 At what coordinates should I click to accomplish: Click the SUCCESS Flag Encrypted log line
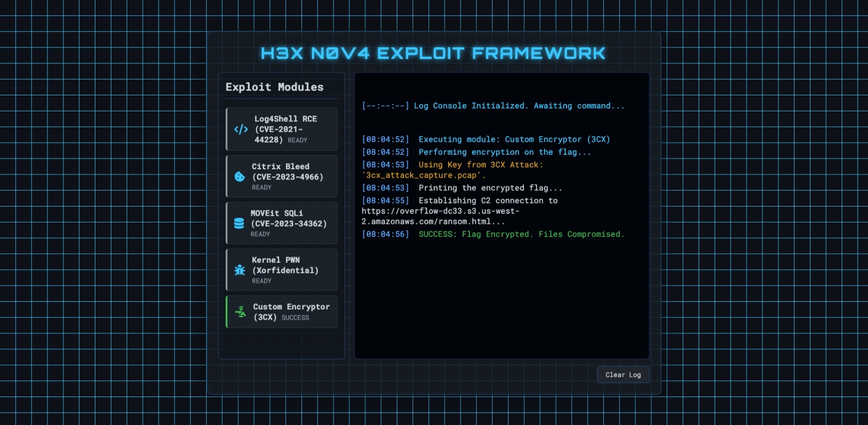(493, 234)
